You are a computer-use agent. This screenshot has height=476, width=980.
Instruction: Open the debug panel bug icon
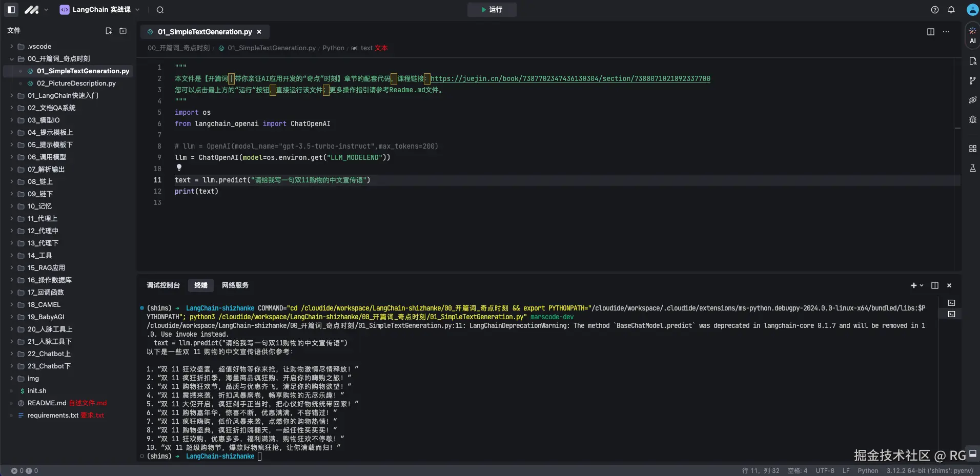pyautogui.click(x=972, y=119)
